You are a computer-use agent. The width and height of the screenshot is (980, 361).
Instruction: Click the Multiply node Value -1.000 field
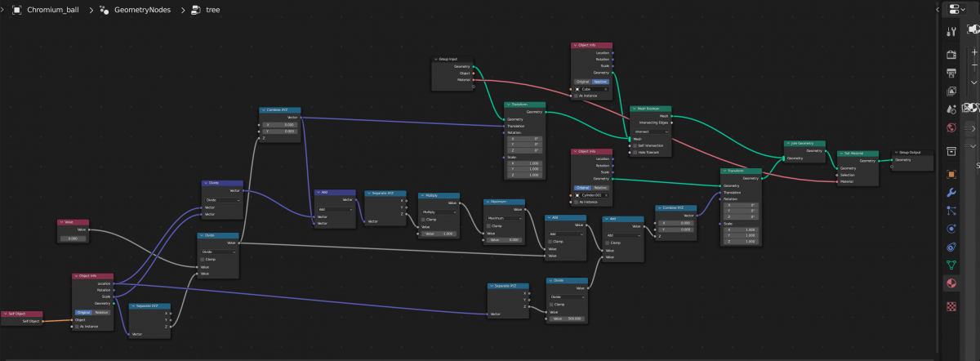click(x=439, y=234)
